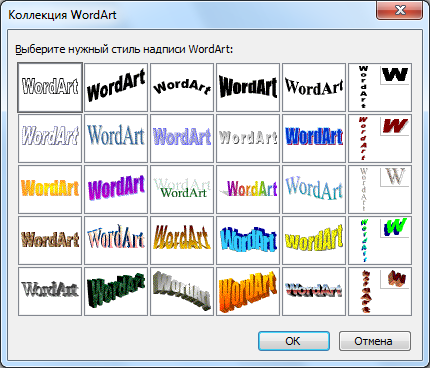Select the bold black condensed WordArt style
Image resolution: width=430 pixels, height=368 pixels.
point(248,87)
